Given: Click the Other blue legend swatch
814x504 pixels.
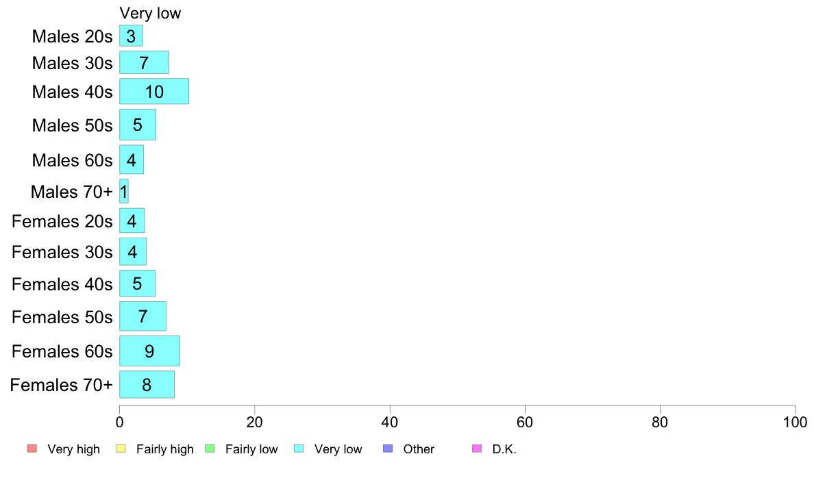Looking at the screenshot, I should 388,449.
